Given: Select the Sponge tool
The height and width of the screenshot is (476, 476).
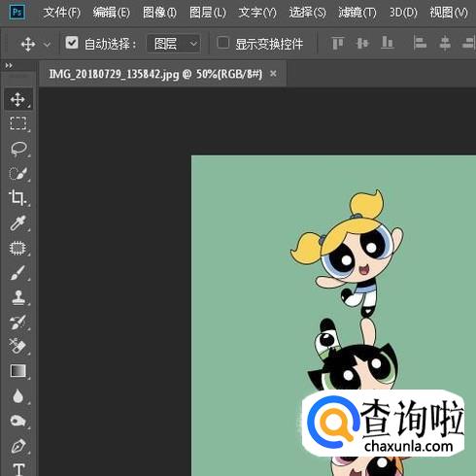Looking at the screenshot, I should [x=18, y=421].
